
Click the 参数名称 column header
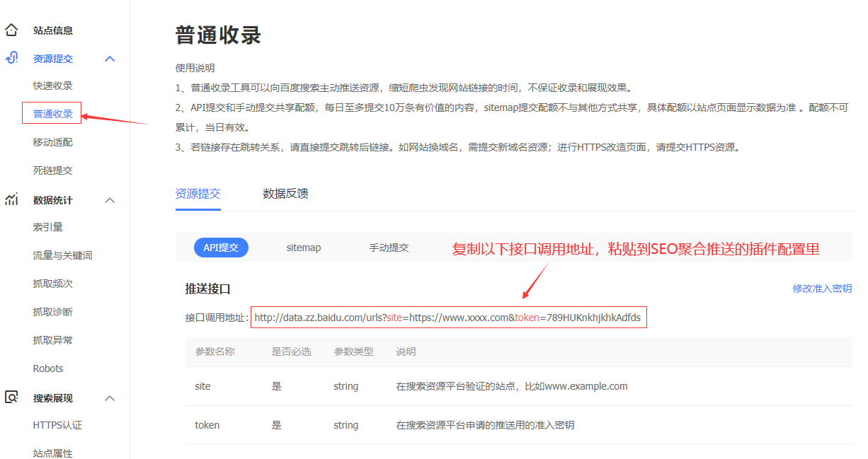(215, 351)
